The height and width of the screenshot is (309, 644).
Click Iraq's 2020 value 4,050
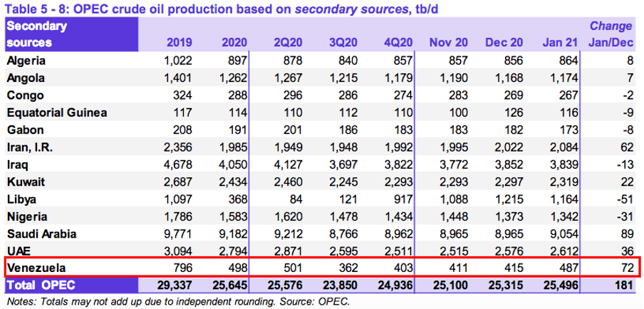[234, 163]
